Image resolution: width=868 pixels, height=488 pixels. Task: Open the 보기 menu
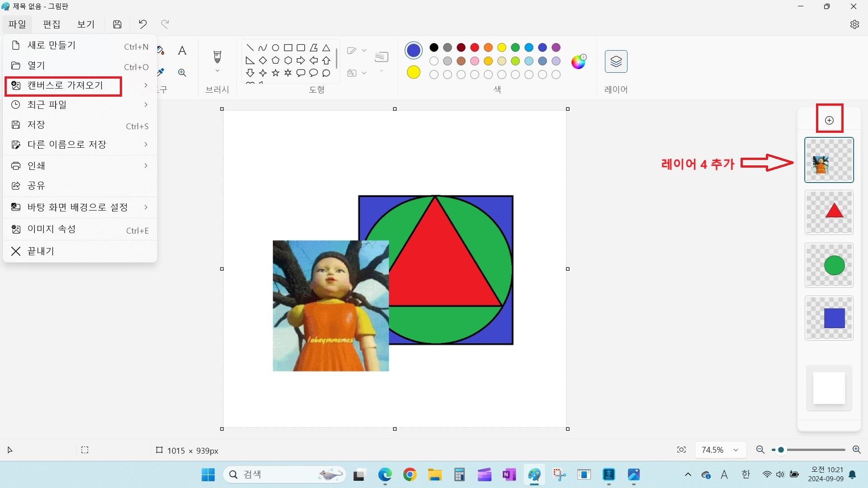(86, 24)
